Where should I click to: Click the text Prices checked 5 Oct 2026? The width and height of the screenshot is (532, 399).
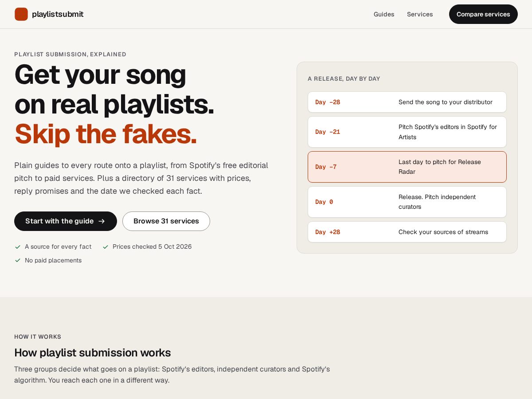[x=152, y=247]
